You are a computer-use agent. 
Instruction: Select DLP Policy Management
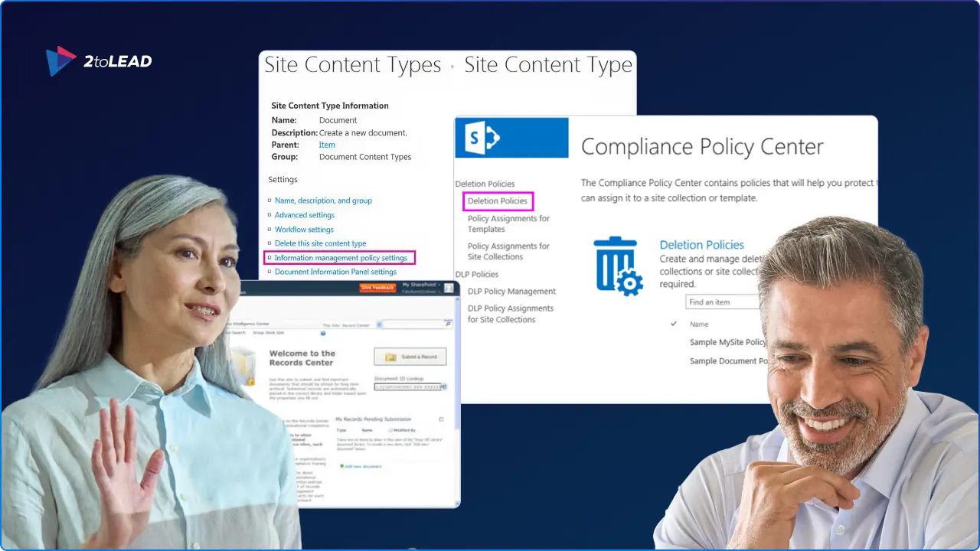point(511,291)
